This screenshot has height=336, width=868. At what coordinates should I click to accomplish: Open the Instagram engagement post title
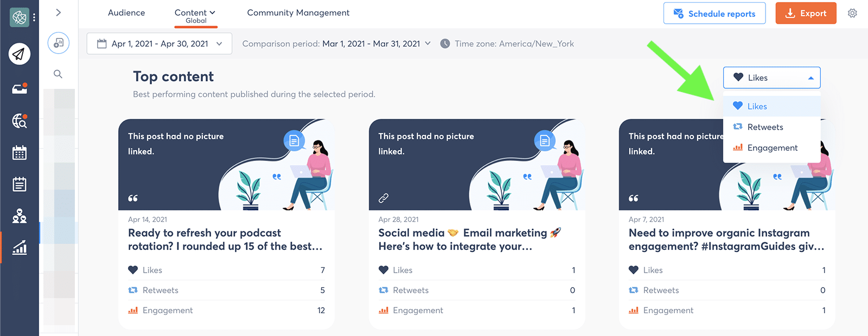click(x=726, y=240)
